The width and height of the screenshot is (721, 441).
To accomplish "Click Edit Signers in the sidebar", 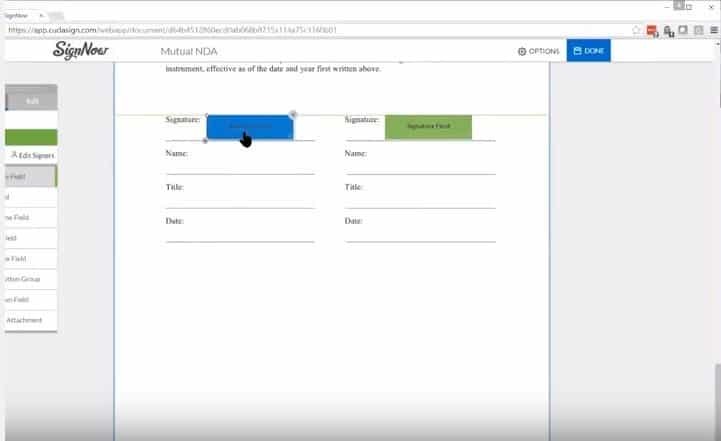I will pyautogui.click(x=32, y=155).
